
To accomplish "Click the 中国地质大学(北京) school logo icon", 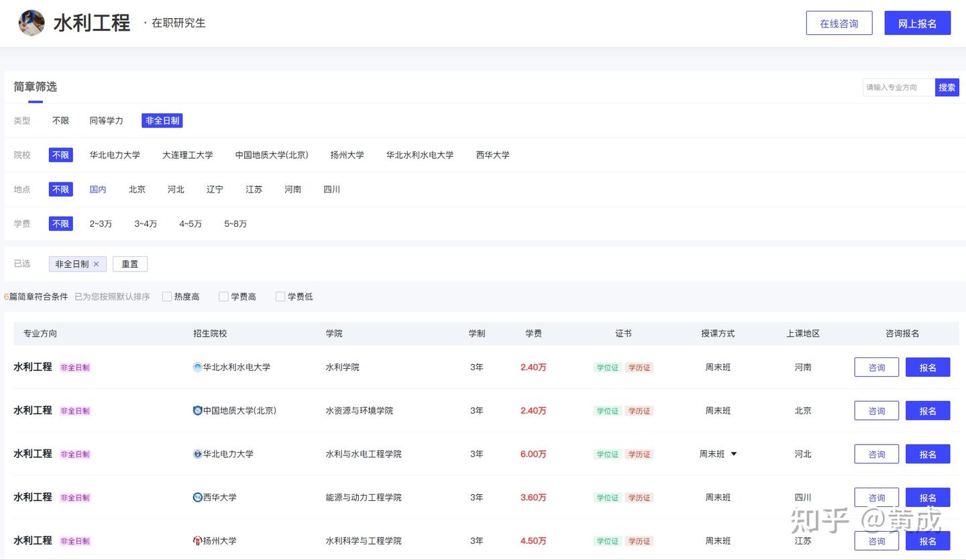I will click(x=197, y=410).
